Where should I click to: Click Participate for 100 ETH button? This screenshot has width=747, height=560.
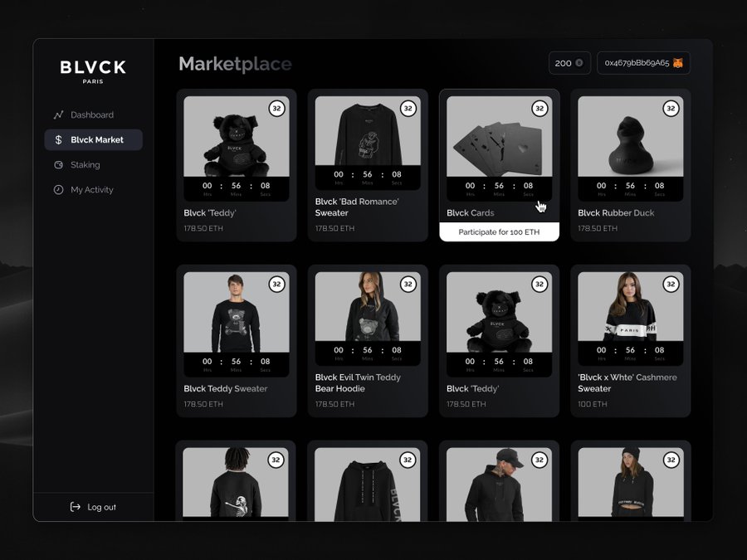pyautogui.click(x=500, y=232)
